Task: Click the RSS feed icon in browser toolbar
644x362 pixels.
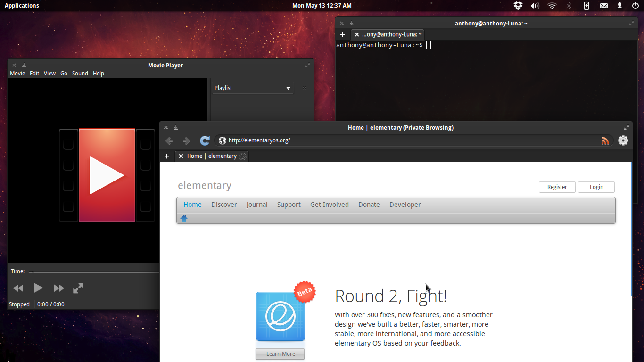Action: [605, 140]
